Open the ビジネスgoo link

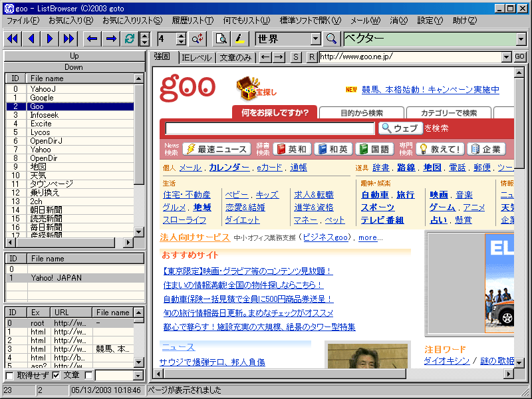coord(325,237)
